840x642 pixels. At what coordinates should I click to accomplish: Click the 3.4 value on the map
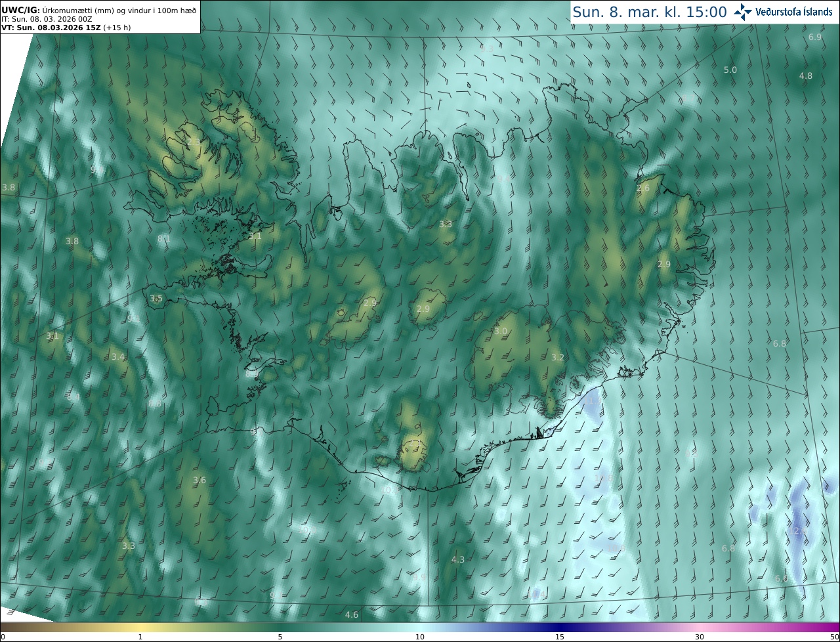[118, 357]
